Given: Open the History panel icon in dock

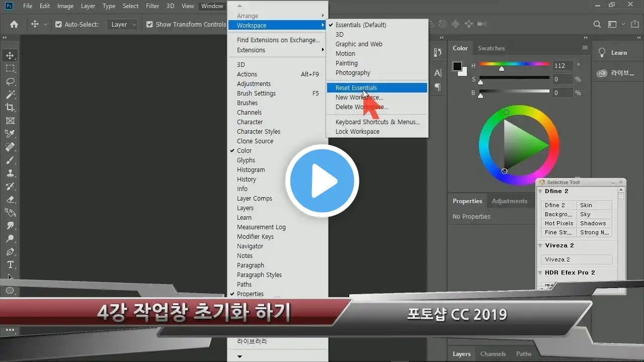Looking at the screenshot, I should click(438, 52).
